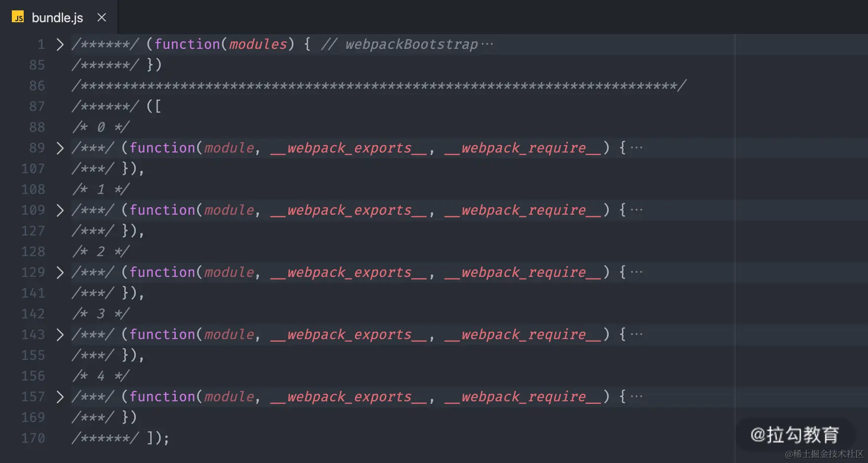Click line number 107 in the gutter

click(x=33, y=169)
